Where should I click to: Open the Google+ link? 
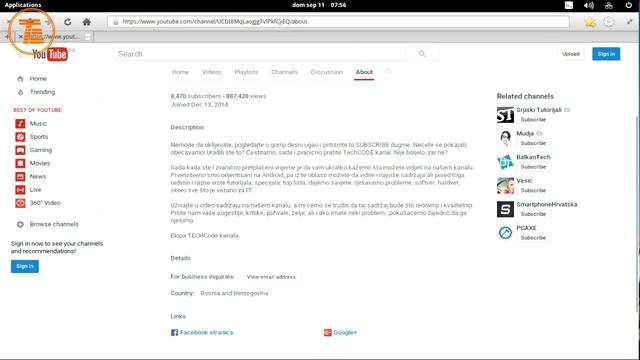[345, 333]
